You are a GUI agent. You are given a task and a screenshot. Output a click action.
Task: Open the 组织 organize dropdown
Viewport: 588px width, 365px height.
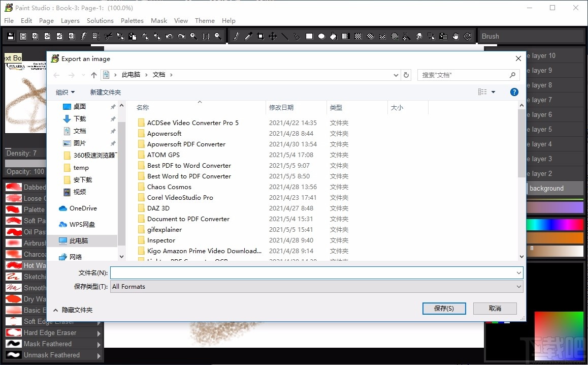coord(66,92)
